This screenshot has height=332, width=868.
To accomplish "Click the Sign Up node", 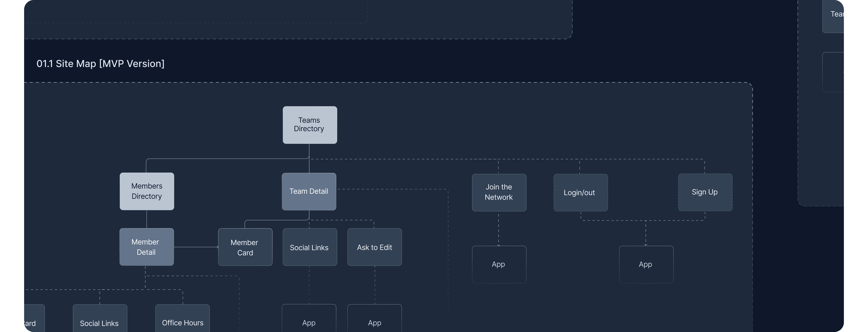I will tap(705, 192).
